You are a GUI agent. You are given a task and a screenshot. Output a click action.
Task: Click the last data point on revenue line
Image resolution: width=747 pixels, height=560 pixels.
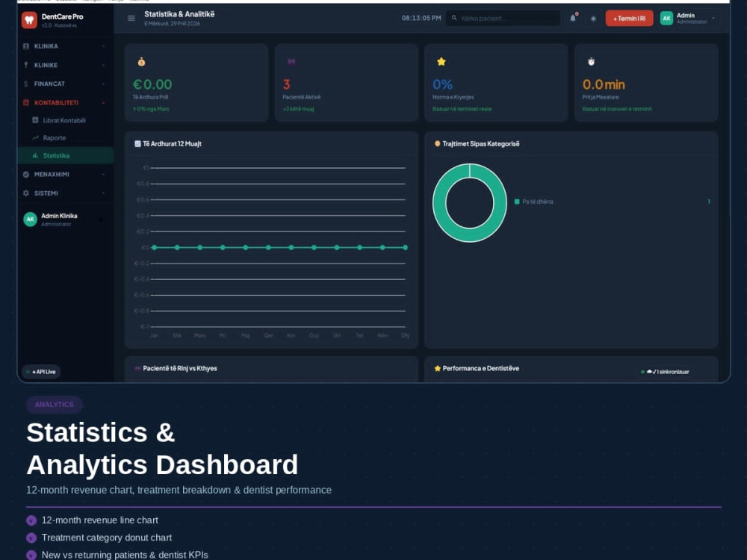(x=406, y=248)
